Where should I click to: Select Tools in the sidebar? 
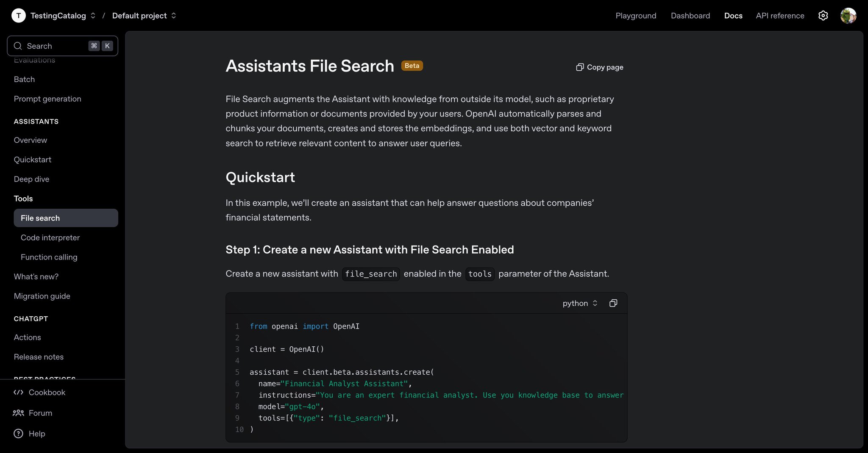tap(23, 199)
